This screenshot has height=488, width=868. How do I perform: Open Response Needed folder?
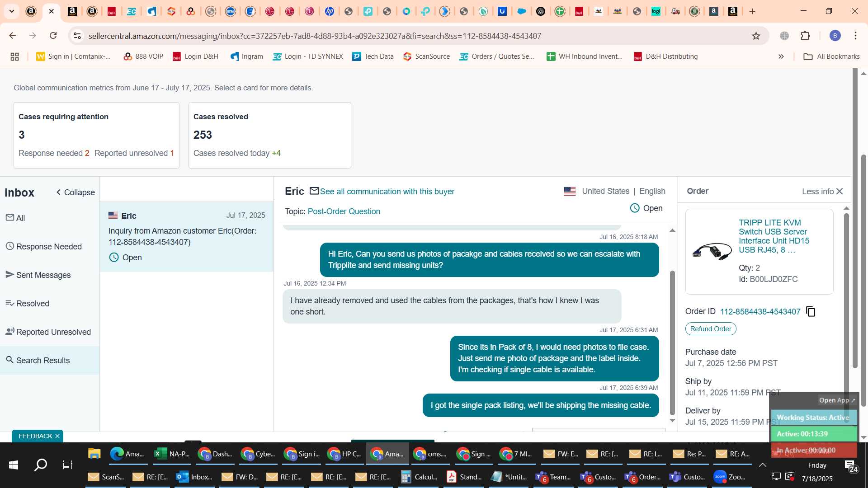[44, 246]
